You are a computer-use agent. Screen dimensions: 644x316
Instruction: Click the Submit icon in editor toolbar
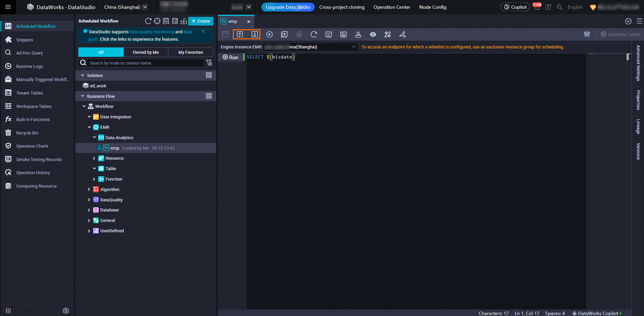coord(240,34)
